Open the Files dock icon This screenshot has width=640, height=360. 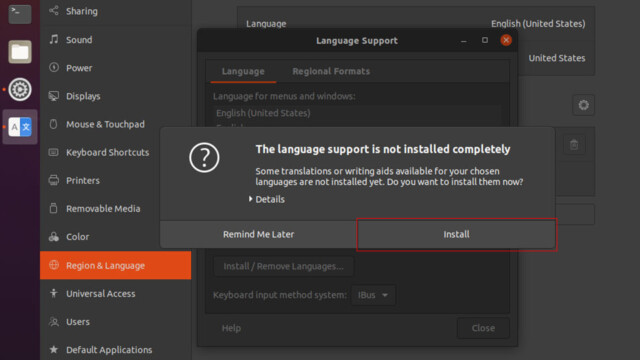[20, 52]
